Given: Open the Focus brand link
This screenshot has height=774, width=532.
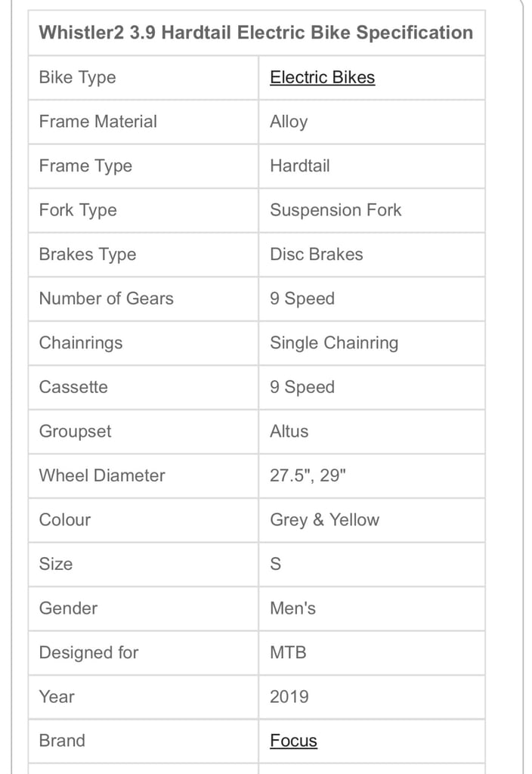Looking at the screenshot, I should tap(293, 741).
